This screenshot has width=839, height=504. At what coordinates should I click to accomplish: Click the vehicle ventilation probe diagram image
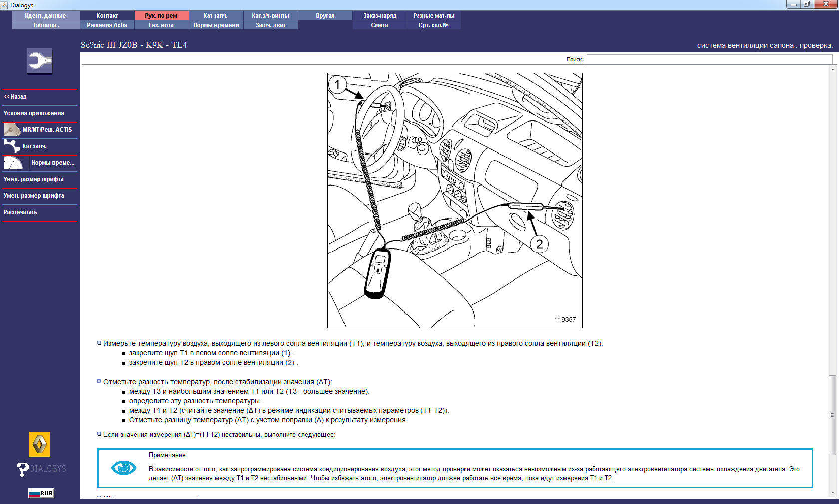pyautogui.click(x=455, y=201)
